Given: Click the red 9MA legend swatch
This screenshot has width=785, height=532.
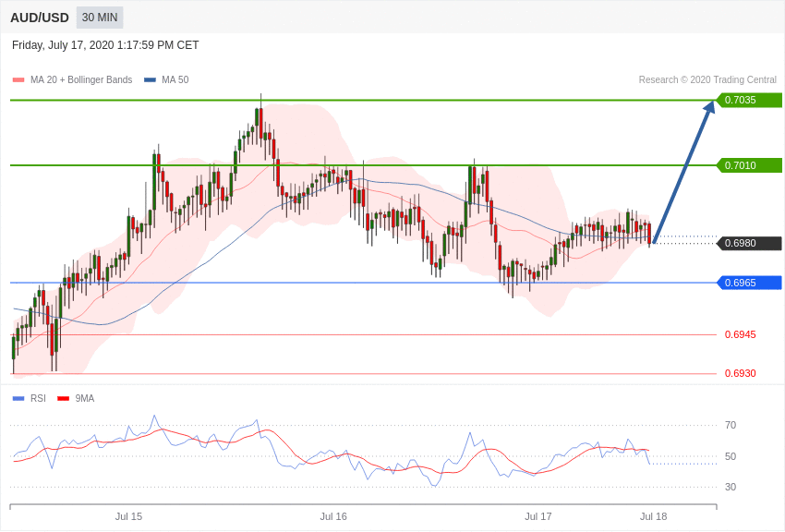Looking at the screenshot, I should pyautogui.click(x=64, y=399).
